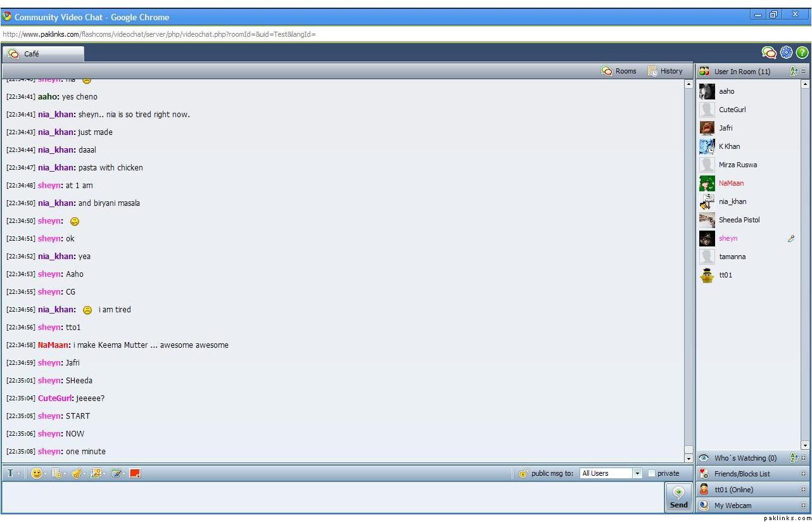Screen dimensions: 812x522
Task: Click the blue gear settings icon
Action: click(x=786, y=53)
